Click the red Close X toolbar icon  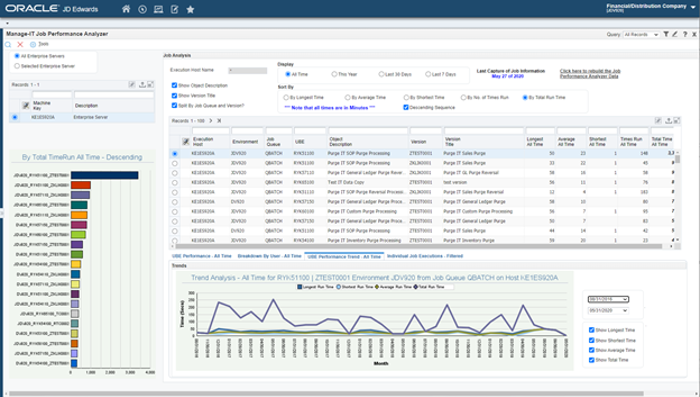coord(20,45)
